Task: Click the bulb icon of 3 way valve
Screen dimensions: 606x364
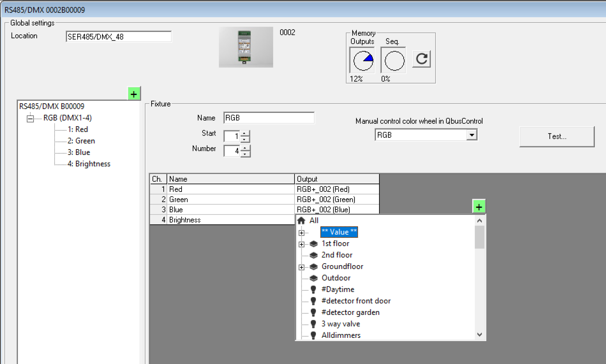Action: pos(313,324)
